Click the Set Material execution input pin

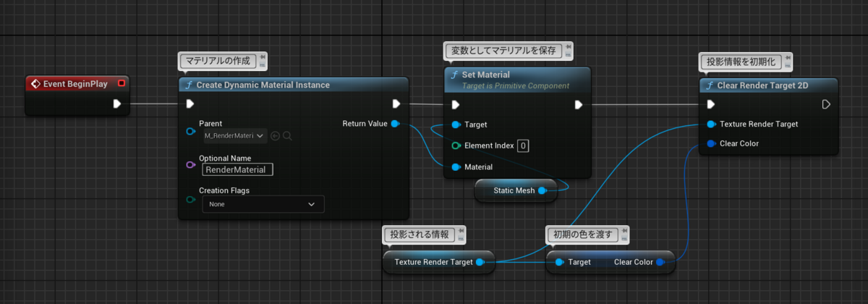tap(456, 104)
